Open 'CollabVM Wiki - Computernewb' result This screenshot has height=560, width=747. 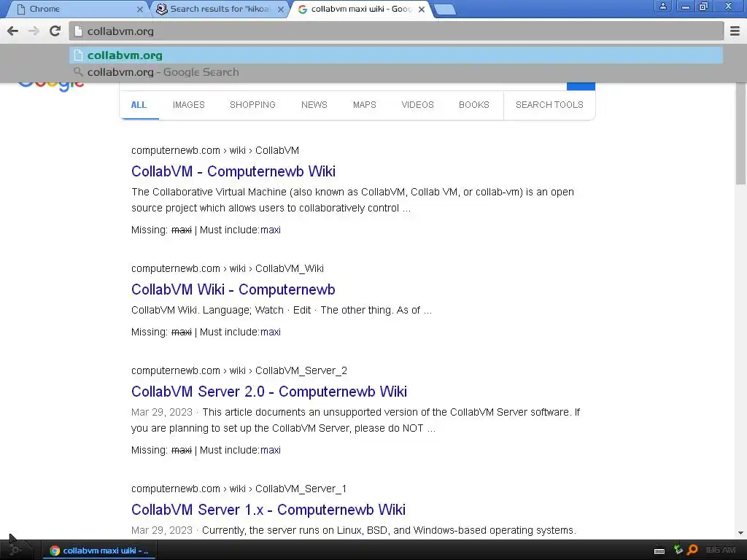(233, 289)
